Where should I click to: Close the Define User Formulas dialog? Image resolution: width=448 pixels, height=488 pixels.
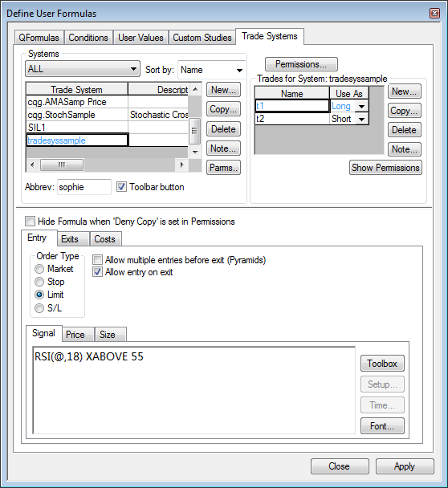[x=434, y=13]
